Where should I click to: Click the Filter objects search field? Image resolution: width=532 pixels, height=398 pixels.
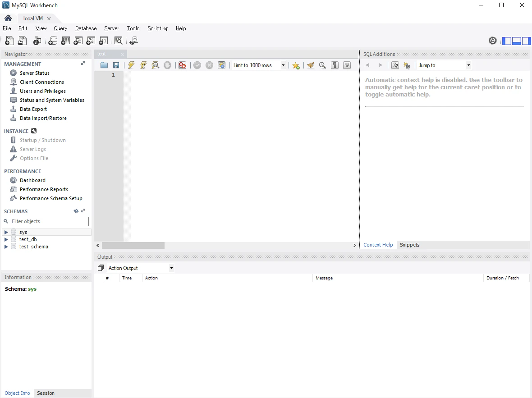tap(50, 222)
